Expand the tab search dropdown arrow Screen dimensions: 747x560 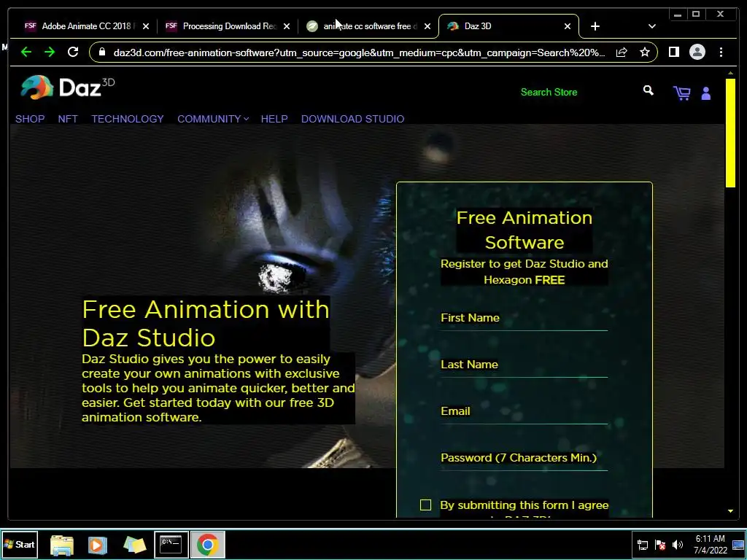[x=651, y=26]
